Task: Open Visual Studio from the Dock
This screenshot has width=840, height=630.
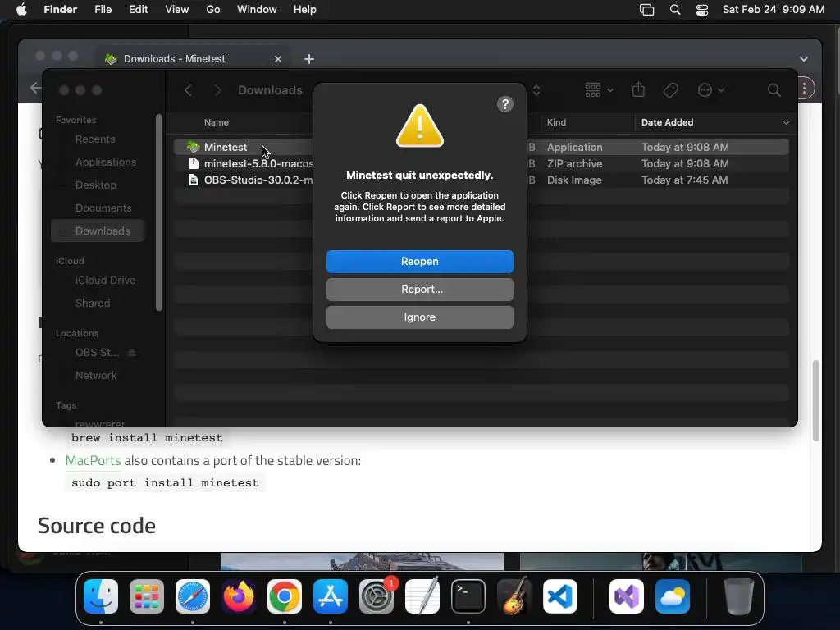Action: (626, 596)
